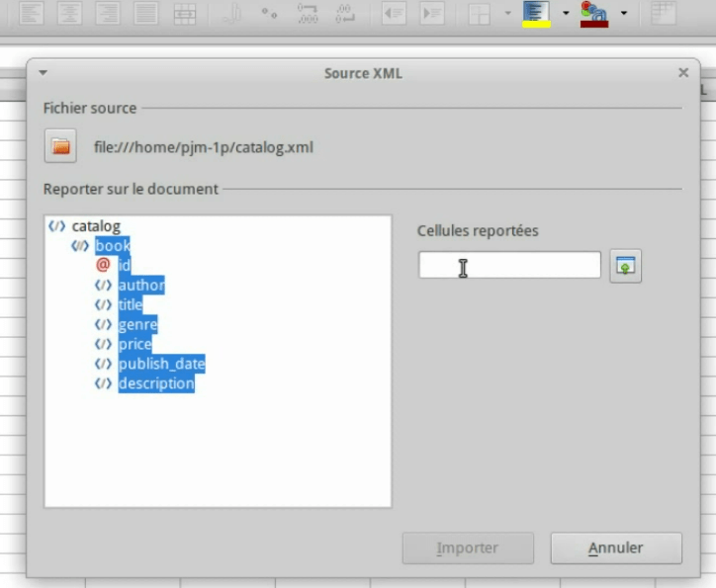The image size is (716, 588).
Task: Click the merge cells toolbar icon
Action: pos(184,14)
